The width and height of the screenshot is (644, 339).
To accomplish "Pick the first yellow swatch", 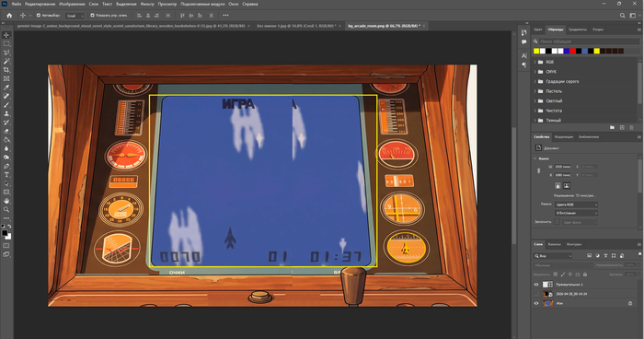I will point(536,51).
